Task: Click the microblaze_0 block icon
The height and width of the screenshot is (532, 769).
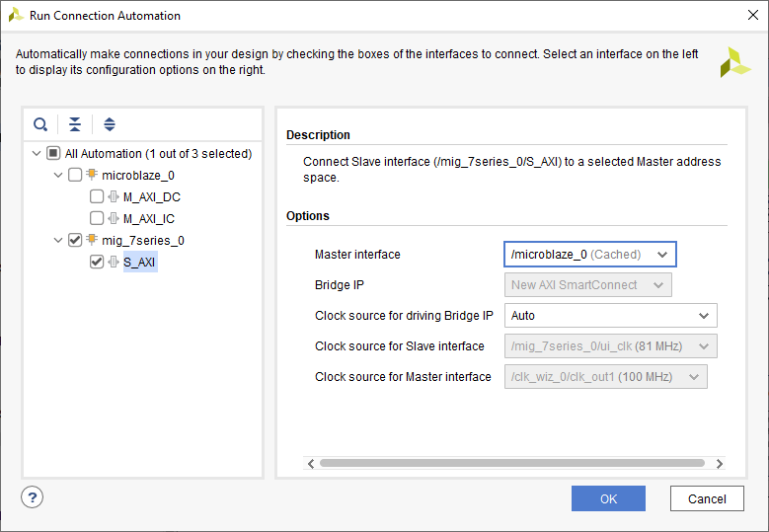Action: tap(92, 175)
